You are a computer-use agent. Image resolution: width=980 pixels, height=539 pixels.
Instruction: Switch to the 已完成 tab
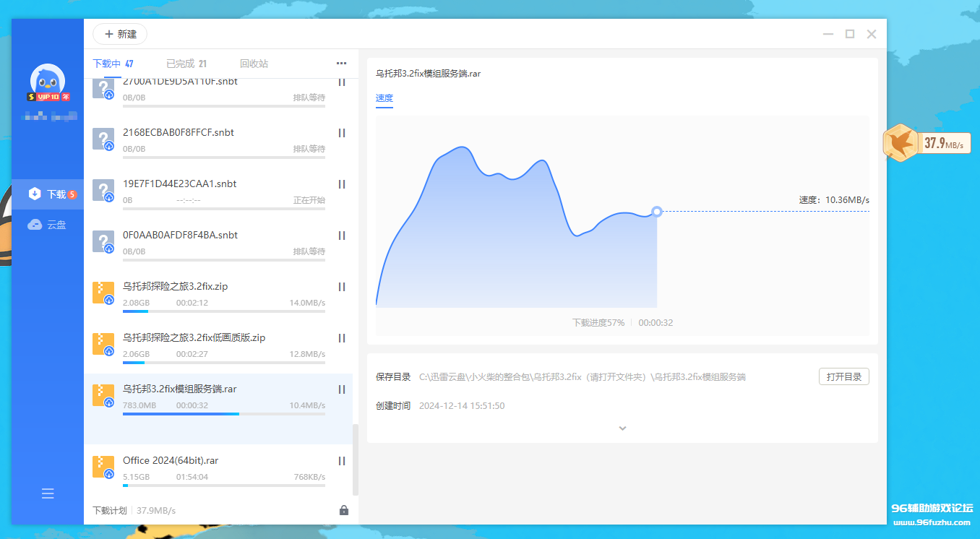[186, 64]
